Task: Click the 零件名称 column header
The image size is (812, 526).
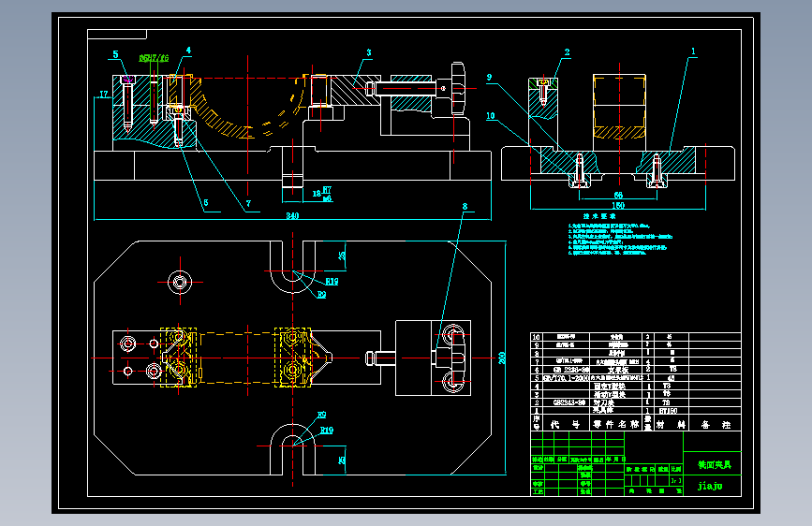Action: pos(616,425)
